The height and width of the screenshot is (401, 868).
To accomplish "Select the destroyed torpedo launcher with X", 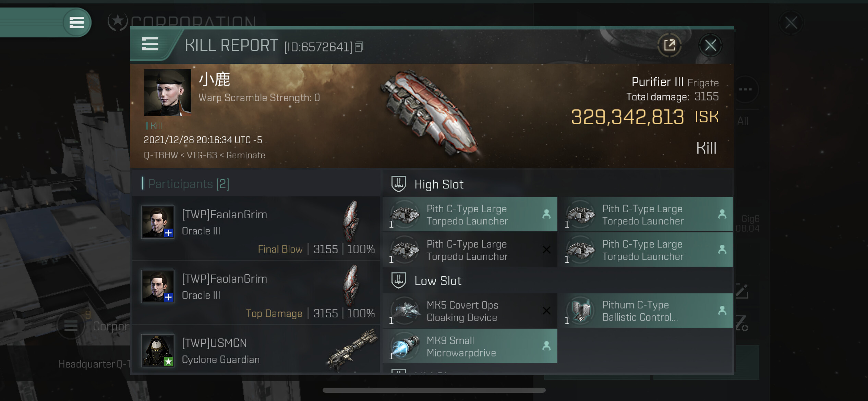I will coord(470,250).
